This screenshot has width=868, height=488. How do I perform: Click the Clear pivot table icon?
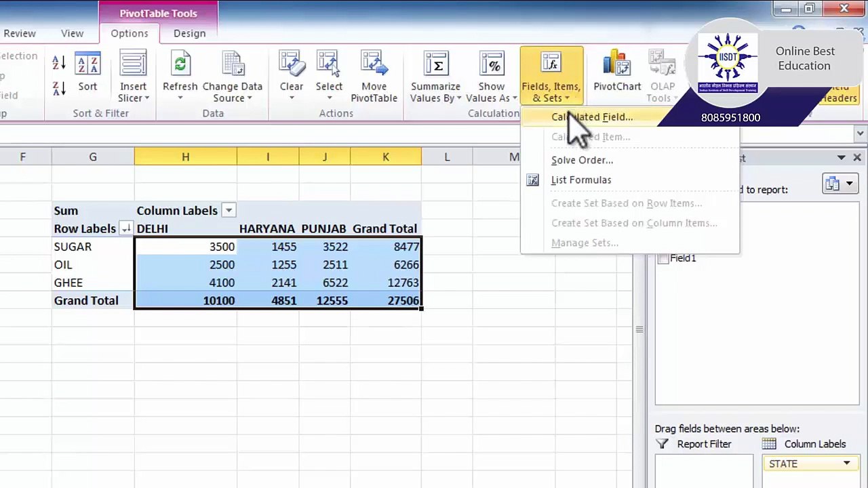[292, 64]
